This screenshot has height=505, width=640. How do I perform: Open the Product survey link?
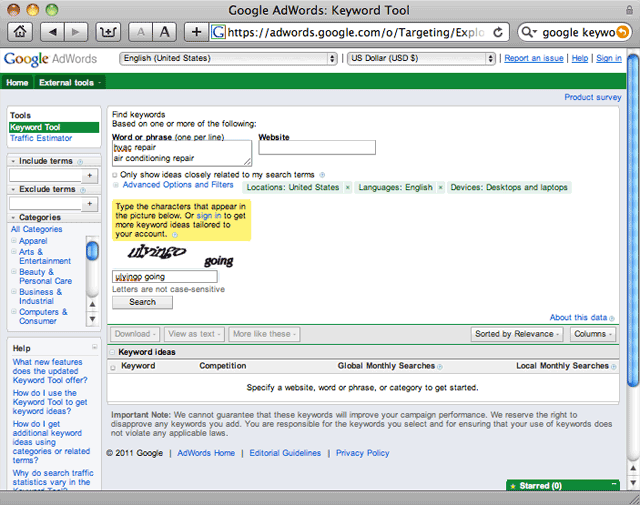(593, 97)
